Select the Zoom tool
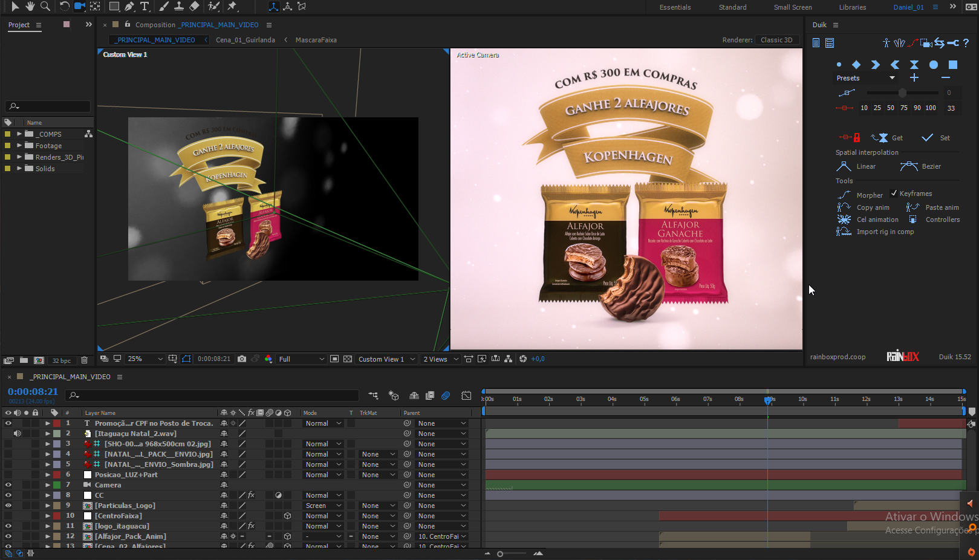Image resolution: width=979 pixels, height=560 pixels. click(45, 7)
